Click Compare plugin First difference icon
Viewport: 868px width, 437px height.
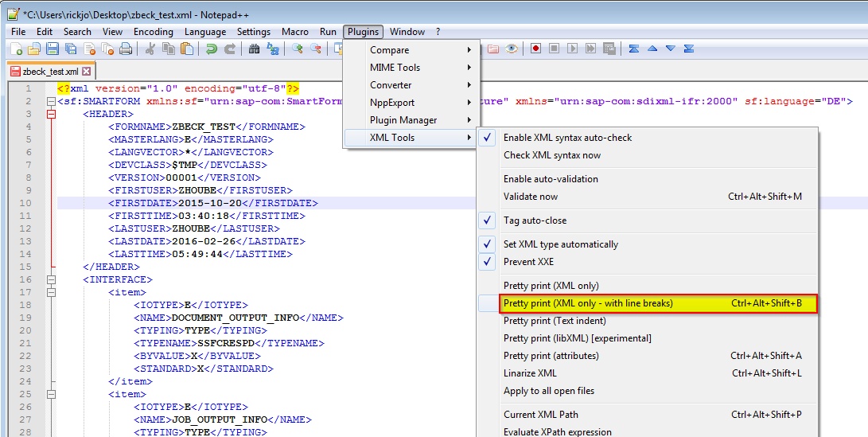tap(634, 49)
